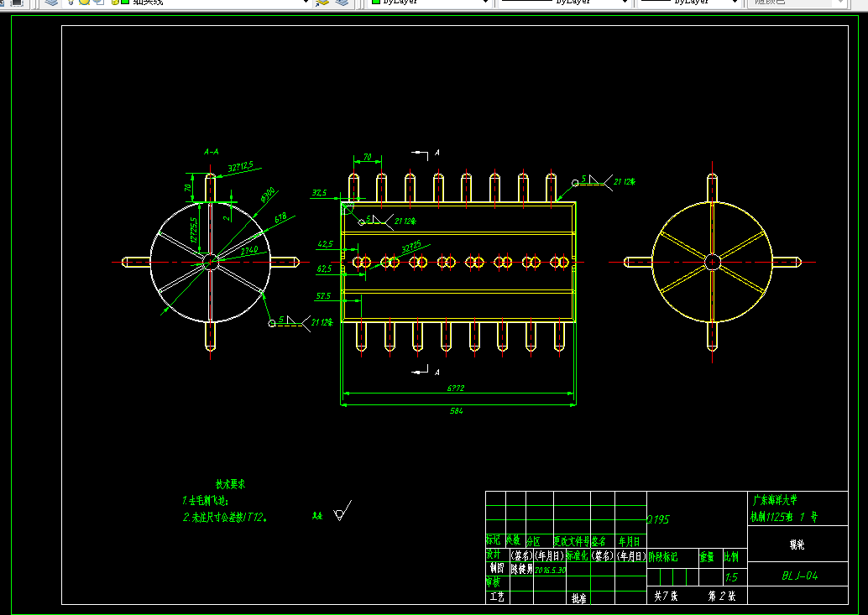The width and height of the screenshot is (868, 615).
Task: Select the note 1.去毛刺飞边
Action: coord(205,501)
